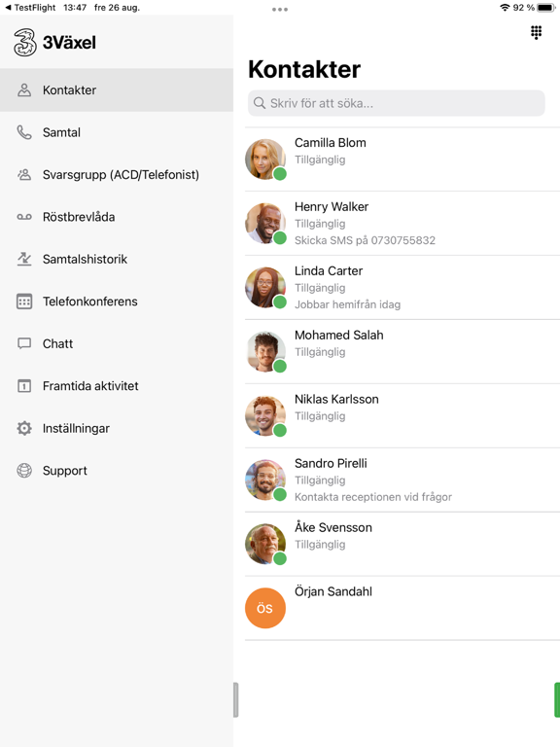Select contact name Mohamed Salah
This screenshot has height=747, width=560.
point(338,335)
